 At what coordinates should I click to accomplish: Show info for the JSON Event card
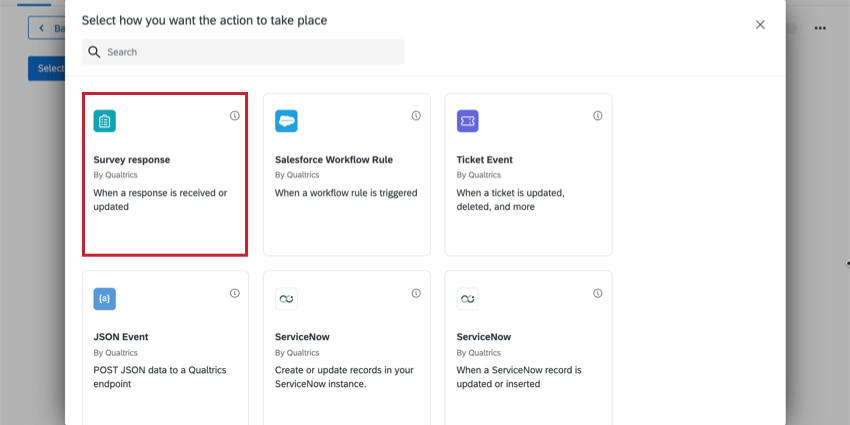coord(235,293)
